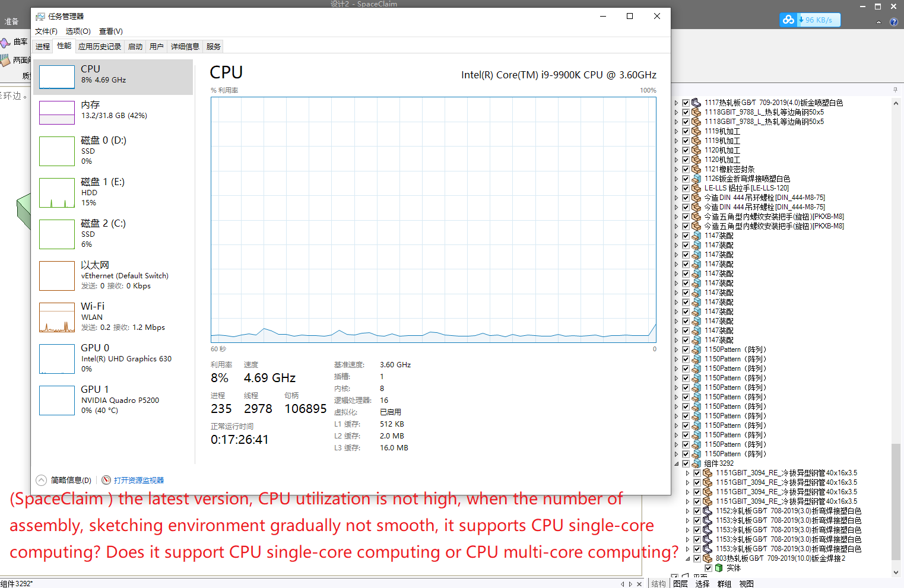The height and width of the screenshot is (588, 904).
Task: Click assembly icon of 组件3292 row
Action: (x=696, y=463)
